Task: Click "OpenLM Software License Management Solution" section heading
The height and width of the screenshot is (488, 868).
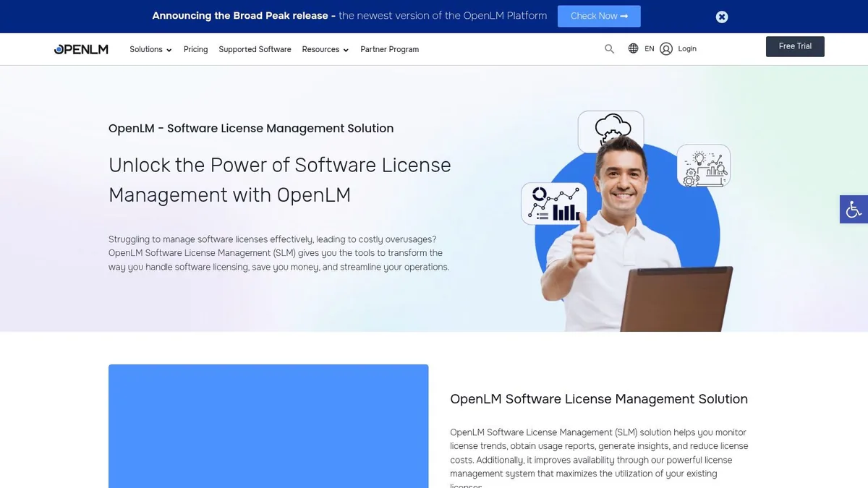Action: click(599, 399)
